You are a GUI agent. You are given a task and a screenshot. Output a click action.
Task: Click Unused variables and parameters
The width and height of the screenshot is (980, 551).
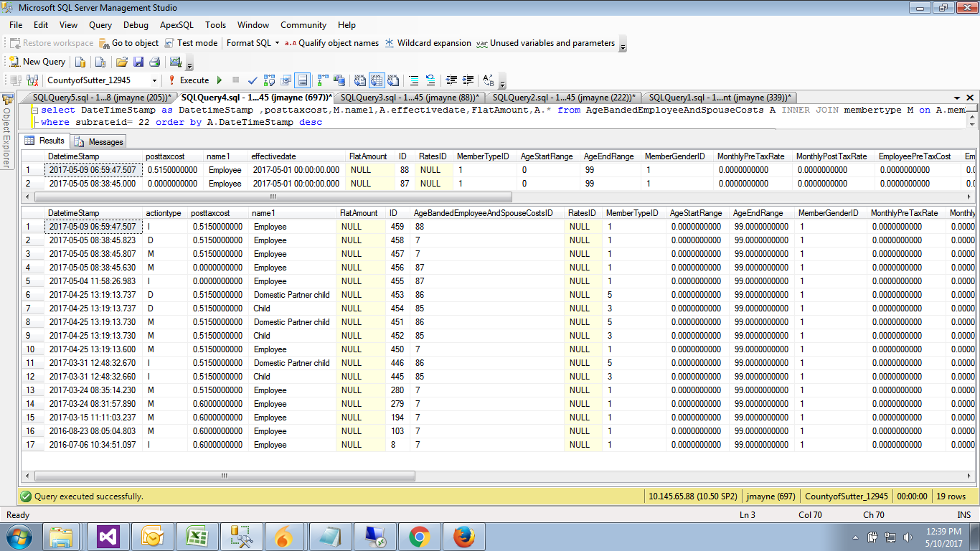click(546, 43)
